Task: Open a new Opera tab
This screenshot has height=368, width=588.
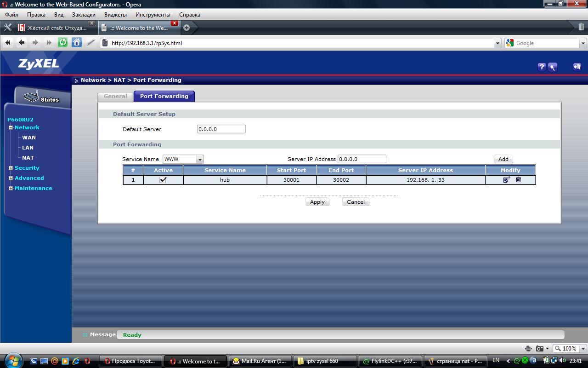Action: [x=187, y=28]
